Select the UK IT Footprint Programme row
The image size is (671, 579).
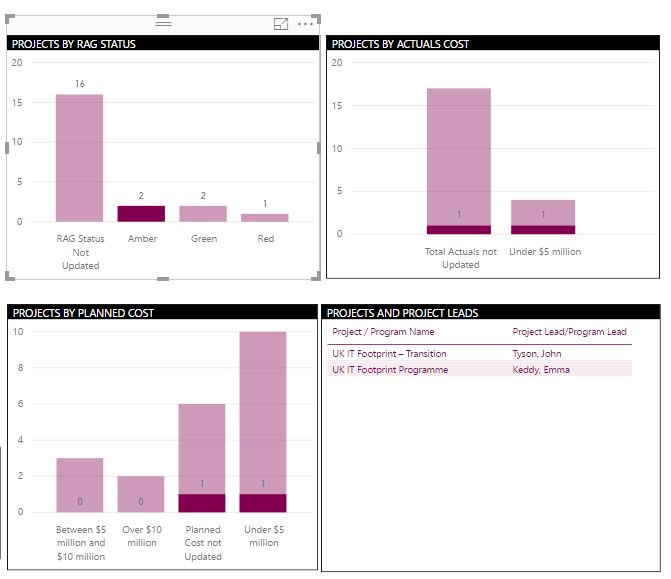tap(480, 369)
